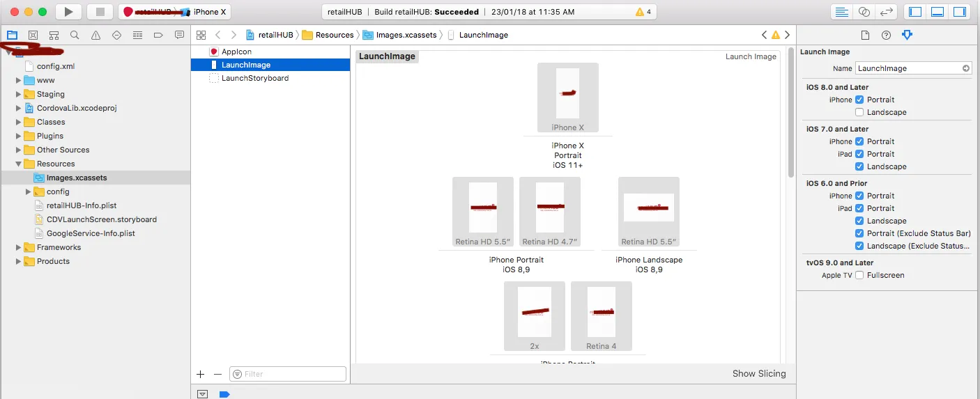
Task: Open the Report navigator
Action: 179,35
